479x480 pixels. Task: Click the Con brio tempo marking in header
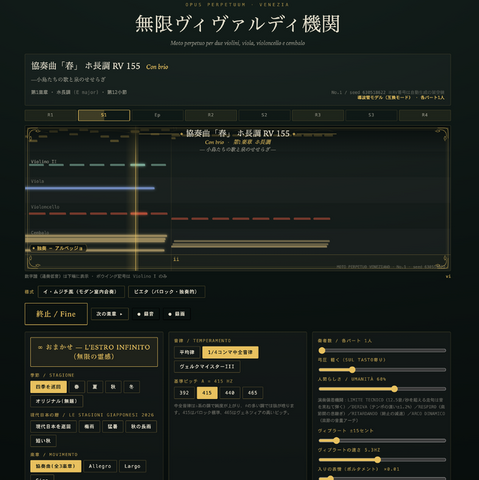point(157,67)
